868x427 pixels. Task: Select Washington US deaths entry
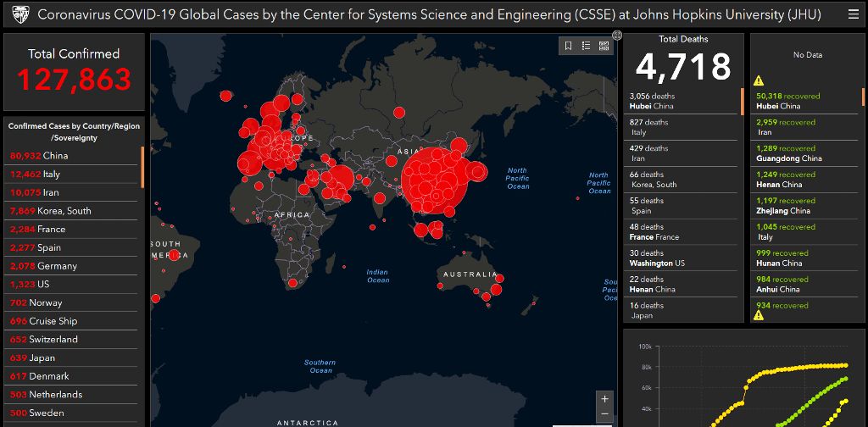tap(681, 258)
